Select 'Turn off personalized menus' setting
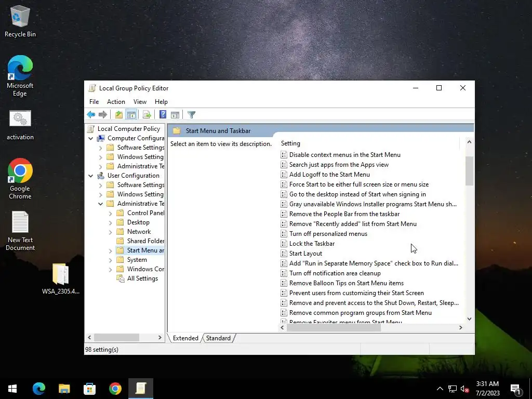The image size is (532, 399). coord(328,234)
